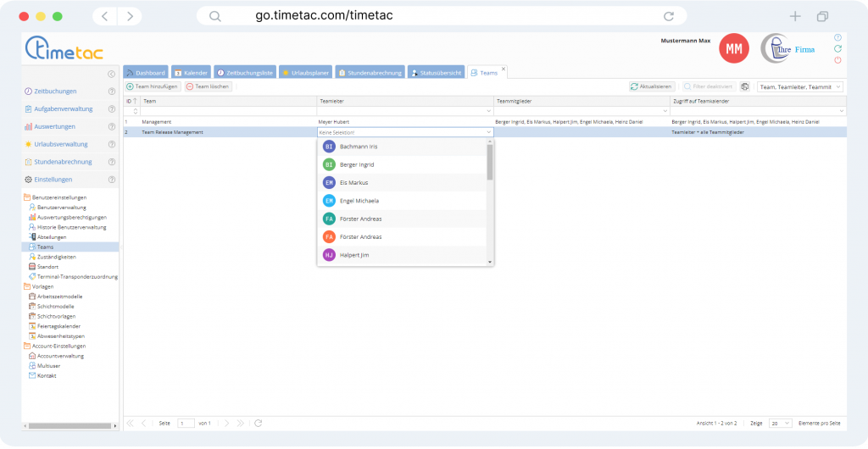This screenshot has width=868, height=449.
Task: Click the pagination refresh icon at bottom
Action: pos(259,423)
